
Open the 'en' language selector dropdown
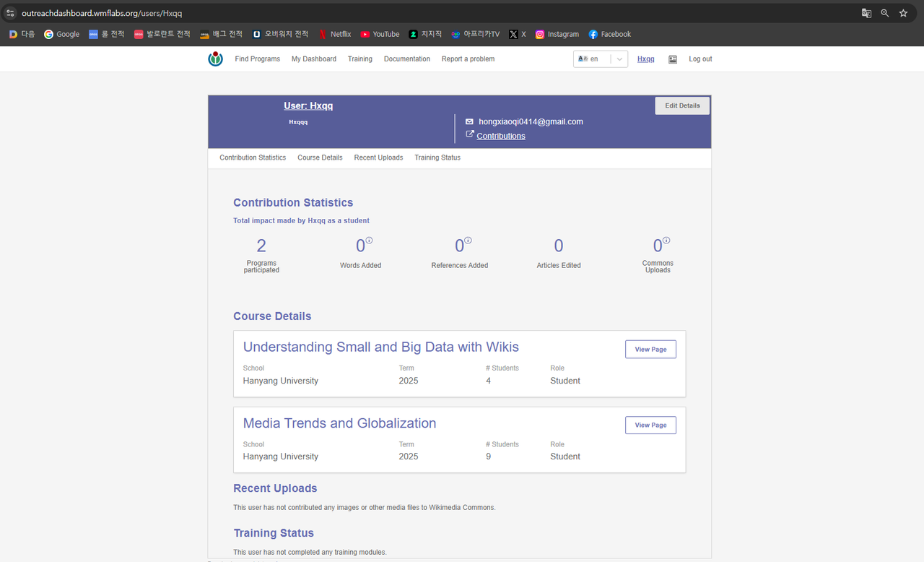(x=601, y=59)
